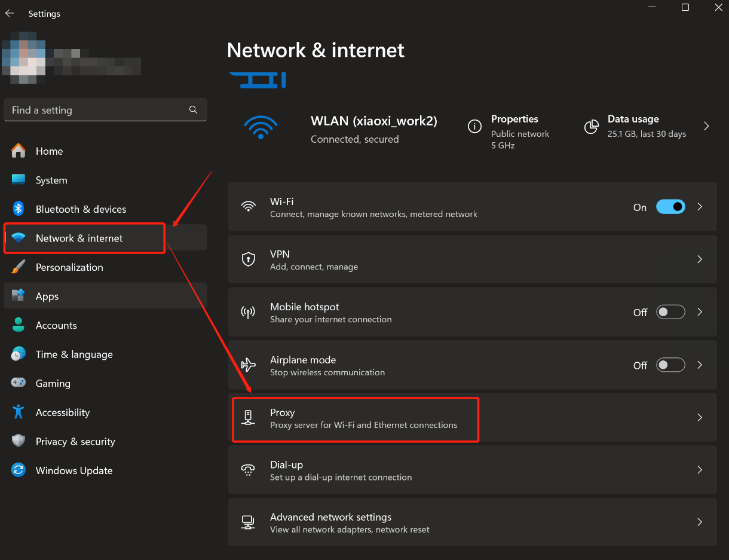Select Personalization in the sidebar
The height and width of the screenshot is (560, 729).
tap(69, 267)
